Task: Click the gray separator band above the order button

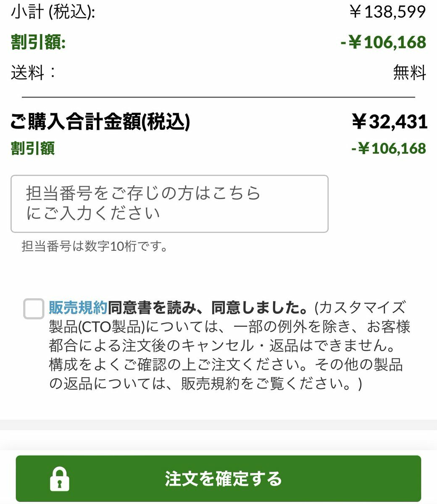Action: click(x=218, y=425)
